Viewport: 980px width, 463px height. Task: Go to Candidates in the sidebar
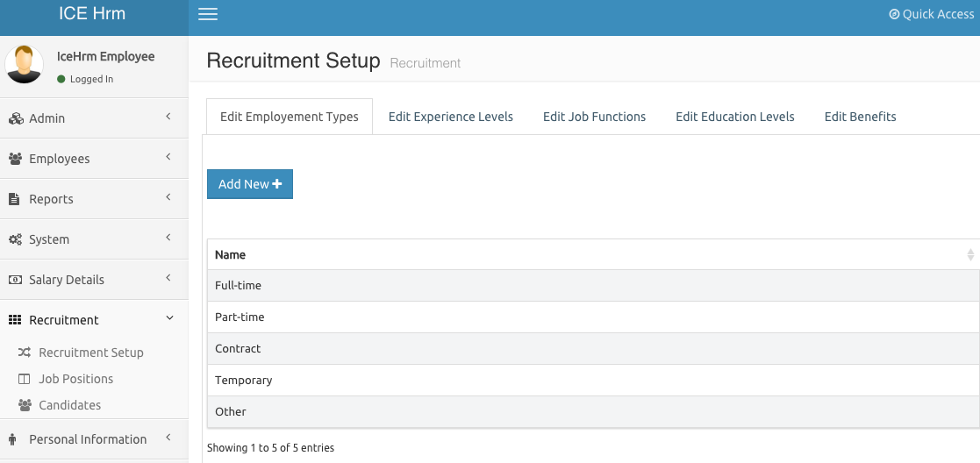pos(69,405)
